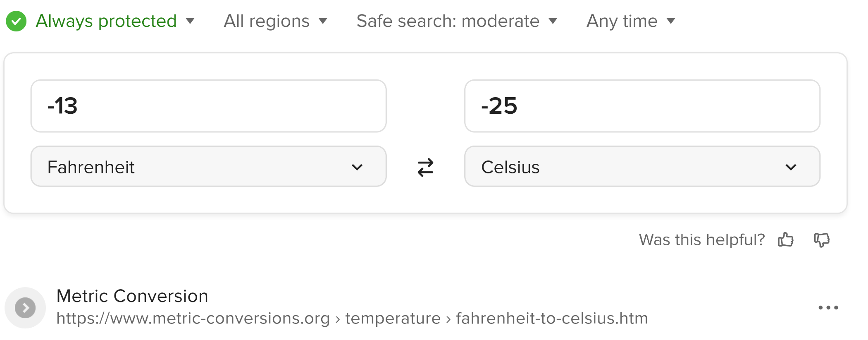Image resolution: width=868 pixels, height=340 pixels.
Task: Open the three-dot result options menu
Action: pos(828,307)
